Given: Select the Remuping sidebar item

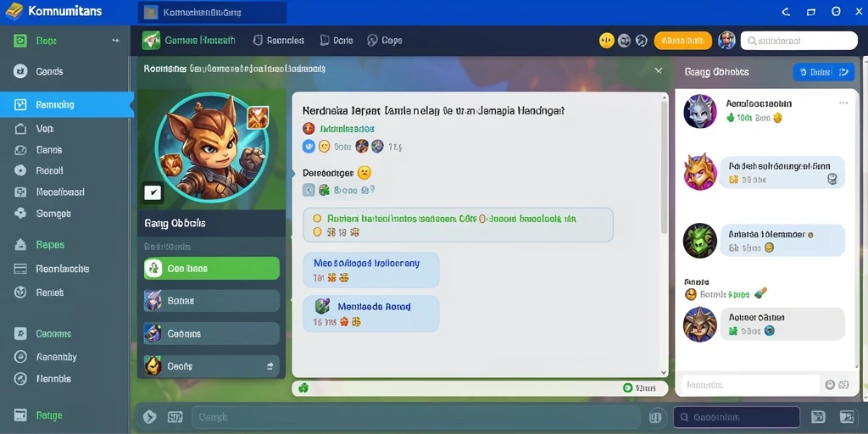Looking at the screenshot, I should coord(66,104).
